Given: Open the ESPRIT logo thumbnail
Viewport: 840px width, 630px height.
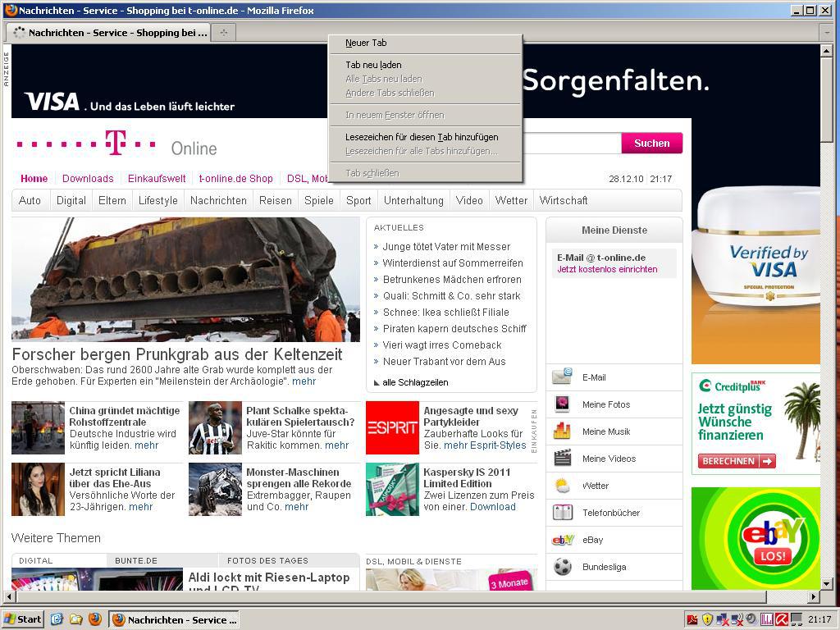Looking at the screenshot, I should coord(392,427).
